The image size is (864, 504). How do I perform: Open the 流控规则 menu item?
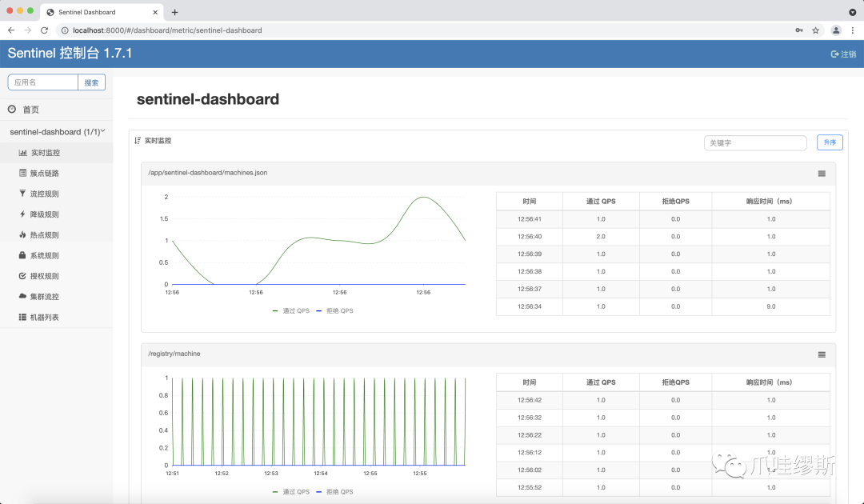tap(56, 194)
